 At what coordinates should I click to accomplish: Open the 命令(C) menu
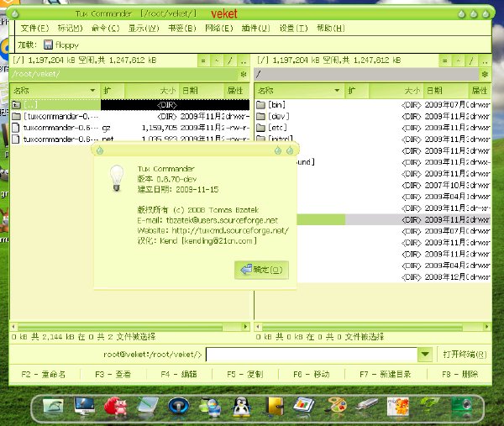[106, 29]
